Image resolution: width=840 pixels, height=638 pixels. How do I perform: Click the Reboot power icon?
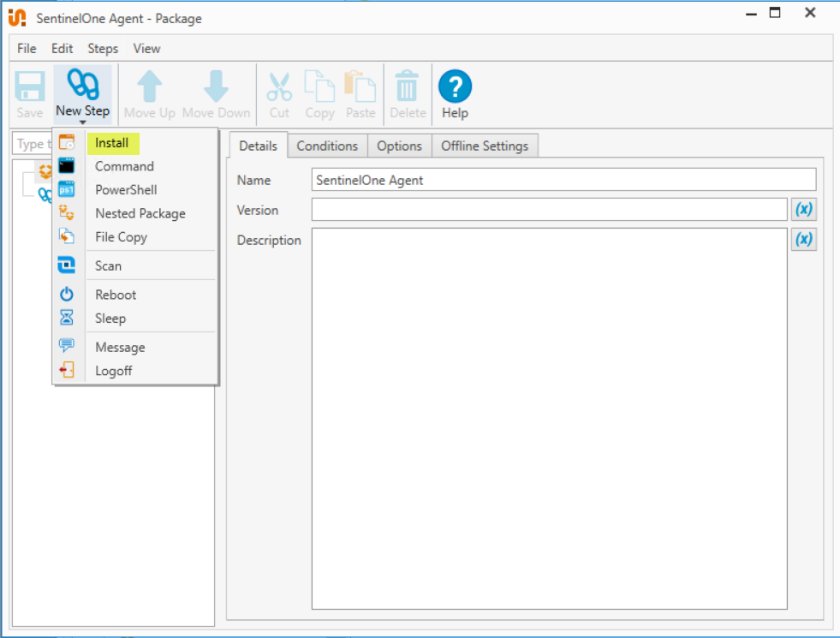click(x=67, y=294)
